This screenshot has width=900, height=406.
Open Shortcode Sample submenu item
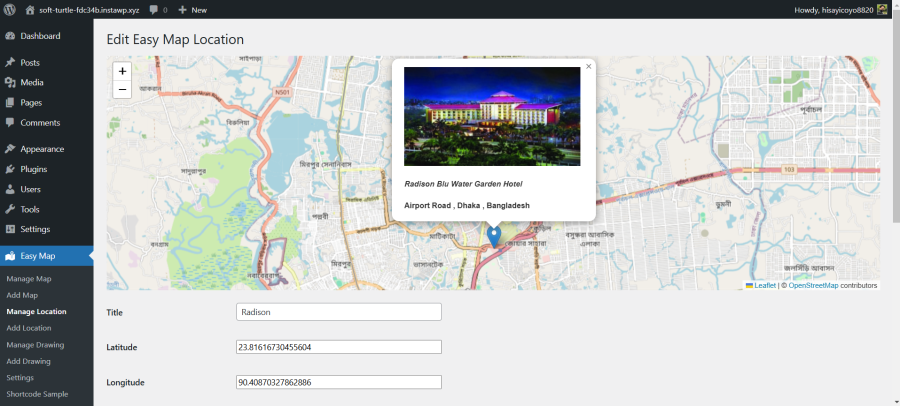(37, 394)
